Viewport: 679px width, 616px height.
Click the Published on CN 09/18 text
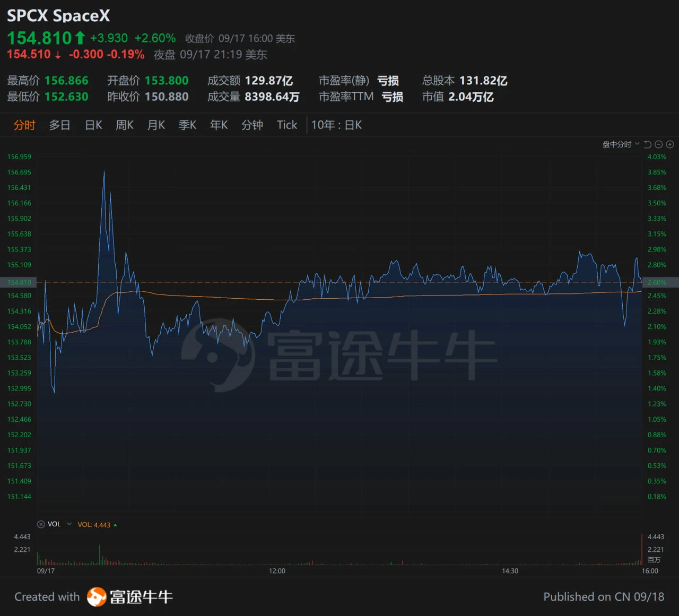click(604, 597)
